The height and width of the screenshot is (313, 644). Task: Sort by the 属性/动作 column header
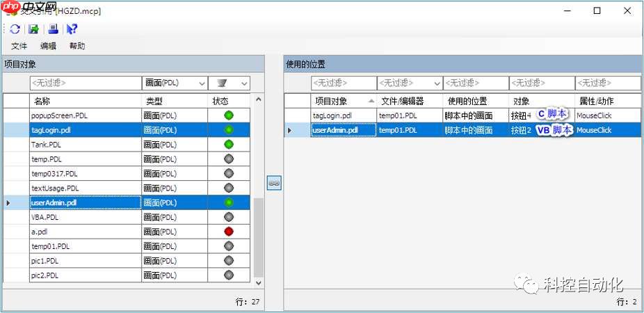[609, 101]
